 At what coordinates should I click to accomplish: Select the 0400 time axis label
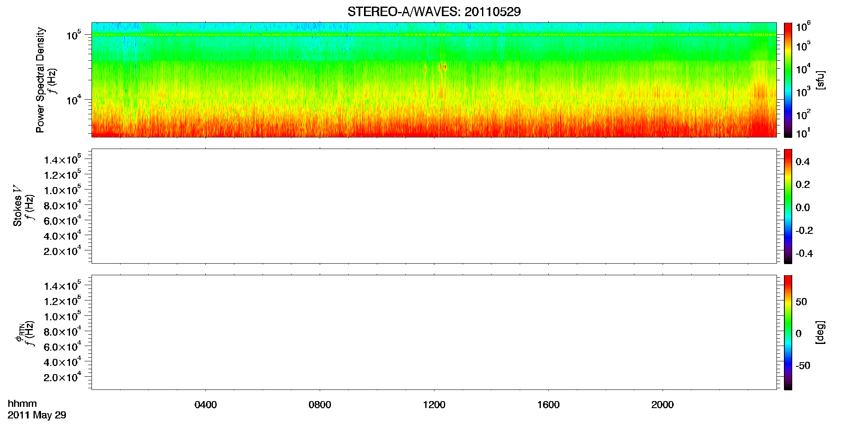[205, 405]
